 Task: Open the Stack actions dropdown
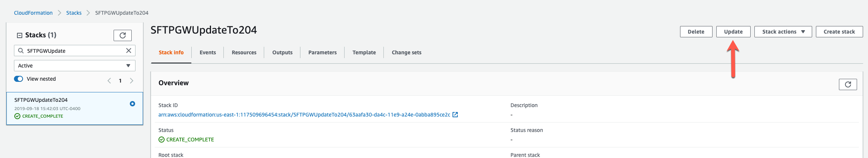point(783,32)
